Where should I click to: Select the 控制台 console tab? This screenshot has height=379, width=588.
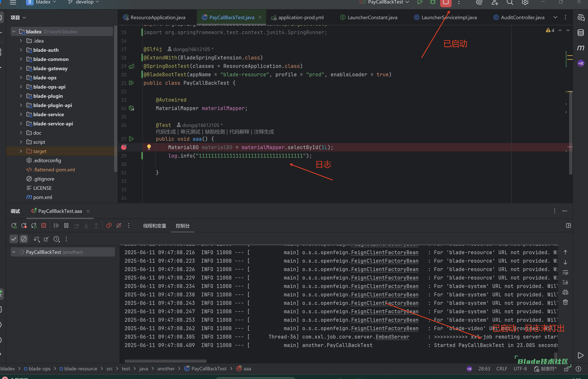183,226
